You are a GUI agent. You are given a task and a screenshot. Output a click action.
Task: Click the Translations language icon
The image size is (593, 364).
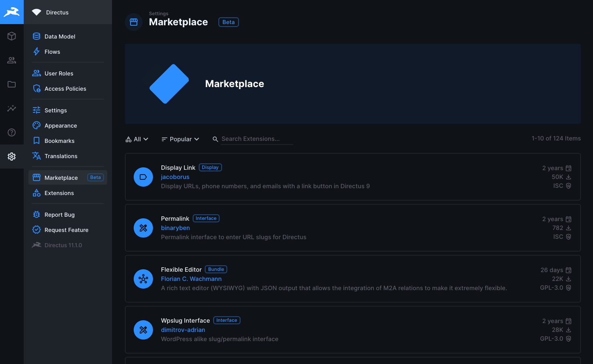[x=37, y=156]
